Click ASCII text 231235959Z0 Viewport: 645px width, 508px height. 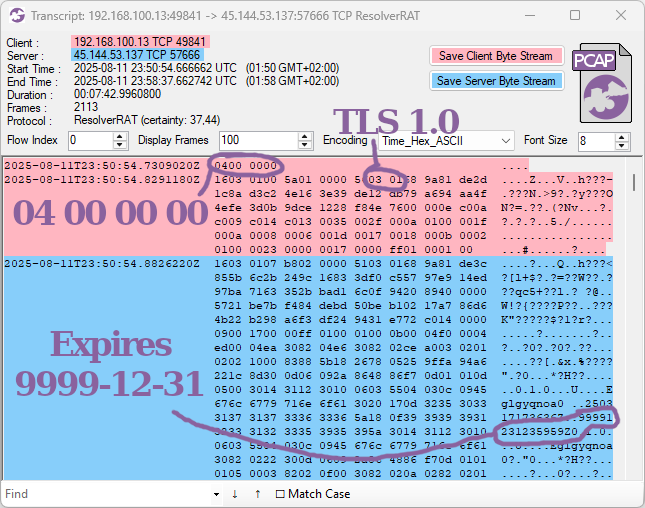click(x=539, y=431)
